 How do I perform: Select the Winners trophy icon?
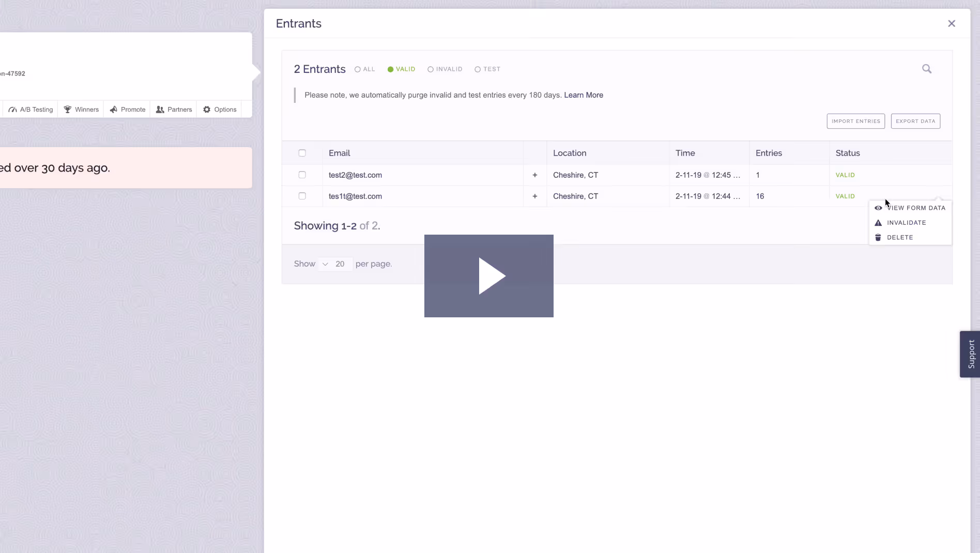pos(68,109)
